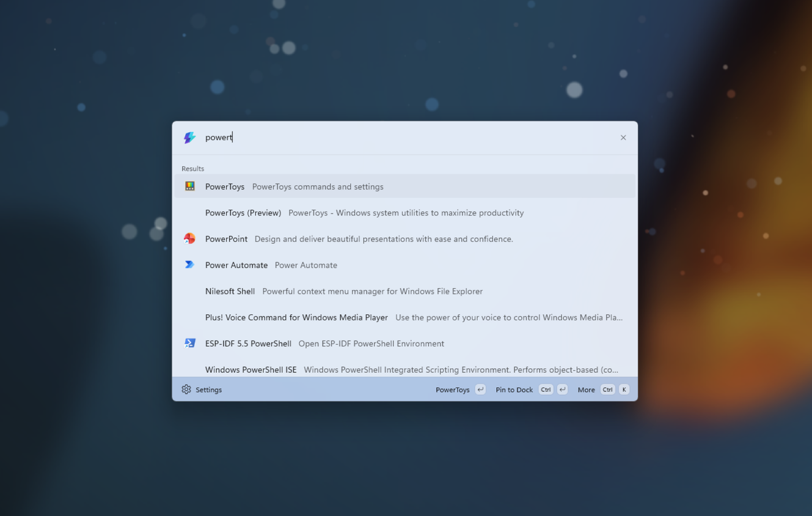Click the K key badge beside More
Viewport: 812px width, 516px height.
point(624,389)
